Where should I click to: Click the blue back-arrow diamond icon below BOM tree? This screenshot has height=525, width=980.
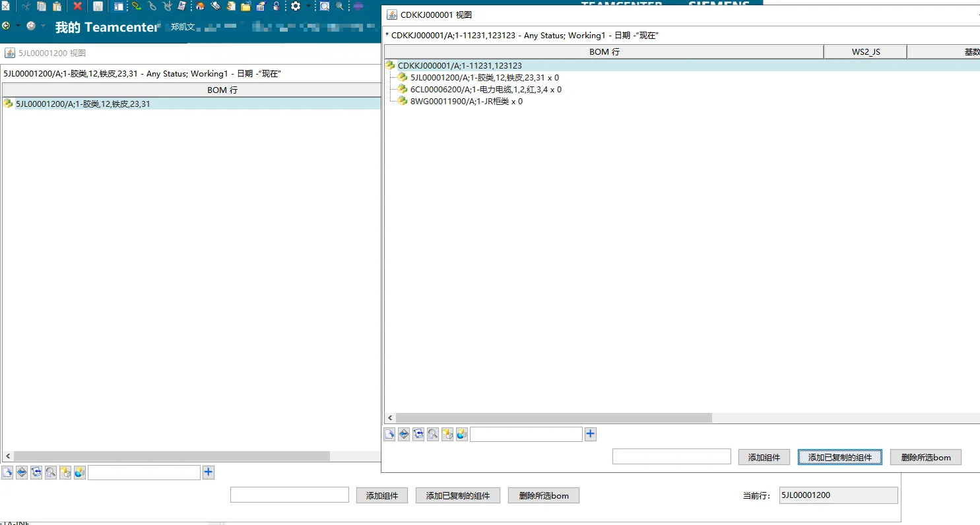coord(21,472)
